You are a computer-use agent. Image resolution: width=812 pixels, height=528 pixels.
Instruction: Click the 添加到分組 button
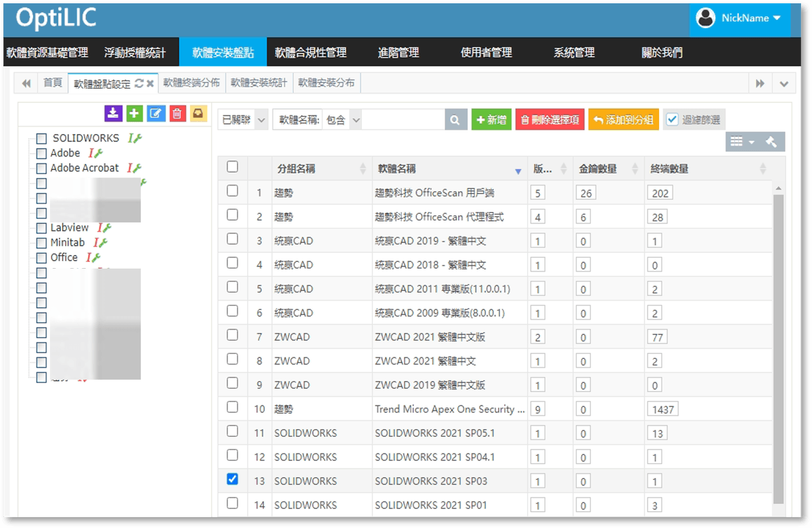tap(623, 120)
